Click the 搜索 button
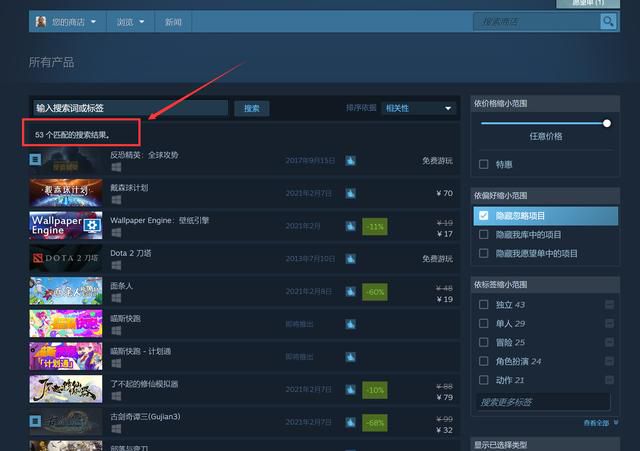This screenshot has height=451, width=640. coord(251,108)
